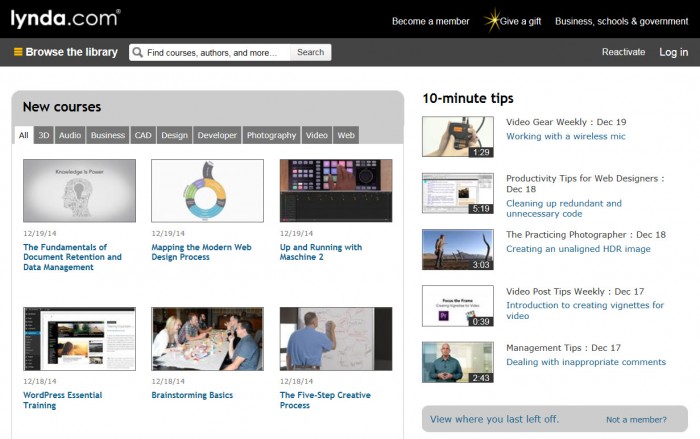This screenshot has width=700, height=439.
Task: Focus the Find courses search field
Action: tap(212, 52)
